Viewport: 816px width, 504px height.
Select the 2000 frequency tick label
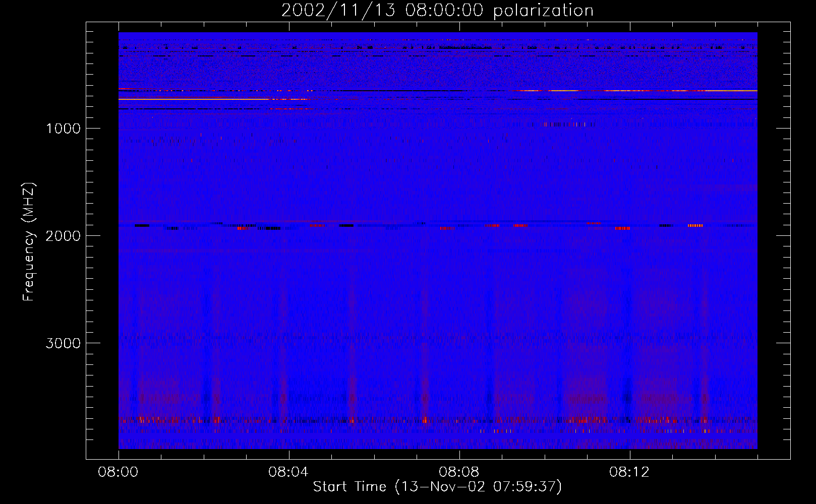point(63,236)
